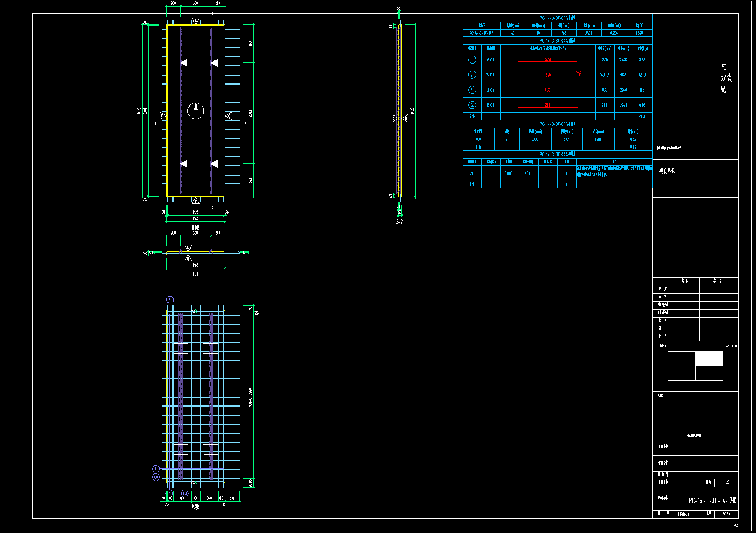Click the "2023" date cell
This screenshot has height=533, width=756.
click(x=726, y=514)
